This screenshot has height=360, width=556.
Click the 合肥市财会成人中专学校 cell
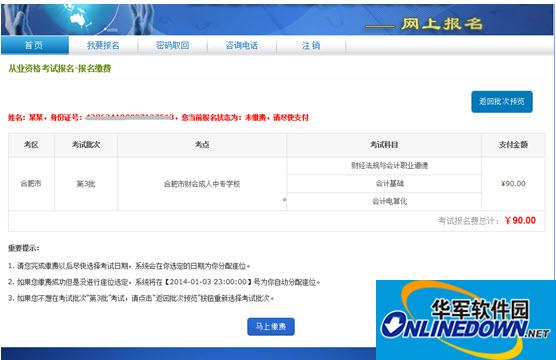coord(202,184)
